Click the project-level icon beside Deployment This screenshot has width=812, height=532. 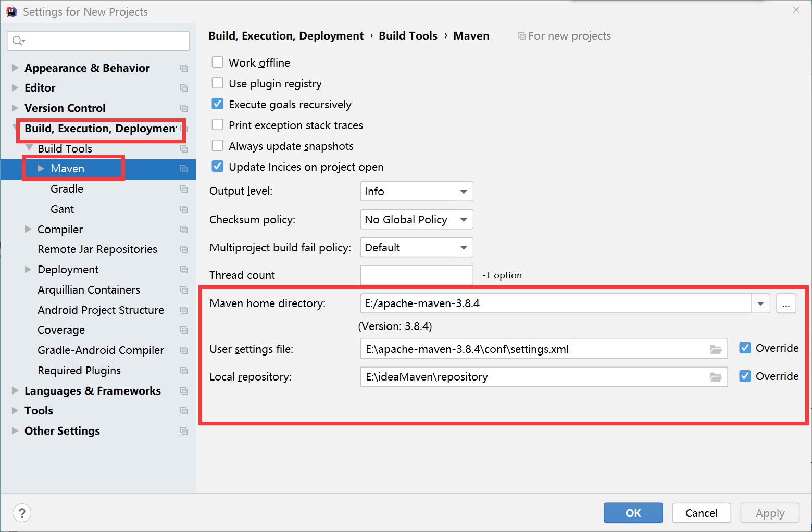184,270
